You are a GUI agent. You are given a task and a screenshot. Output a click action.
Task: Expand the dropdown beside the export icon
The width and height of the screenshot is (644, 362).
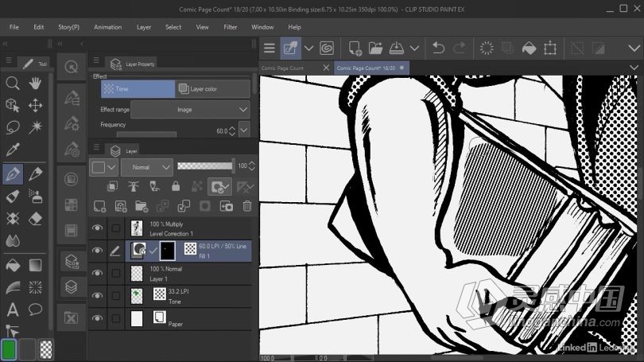click(x=414, y=48)
